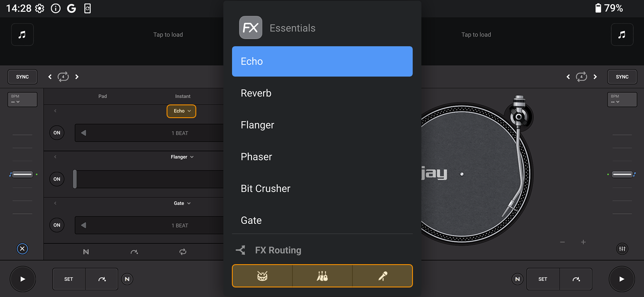Expand left deck BPM dropdown
This screenshot has width=644, height=297.
click(22, 99)
